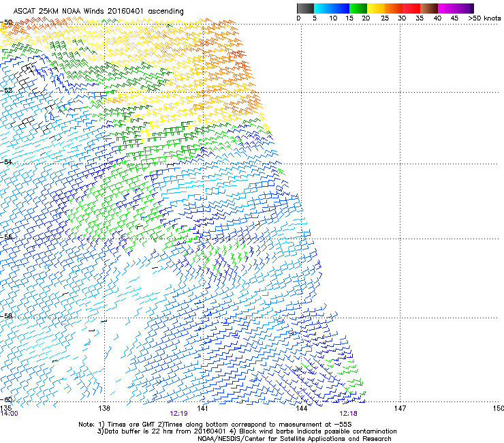Click the 141 longitude axis label
The image size is (504, 443).
tap(202, 408)
